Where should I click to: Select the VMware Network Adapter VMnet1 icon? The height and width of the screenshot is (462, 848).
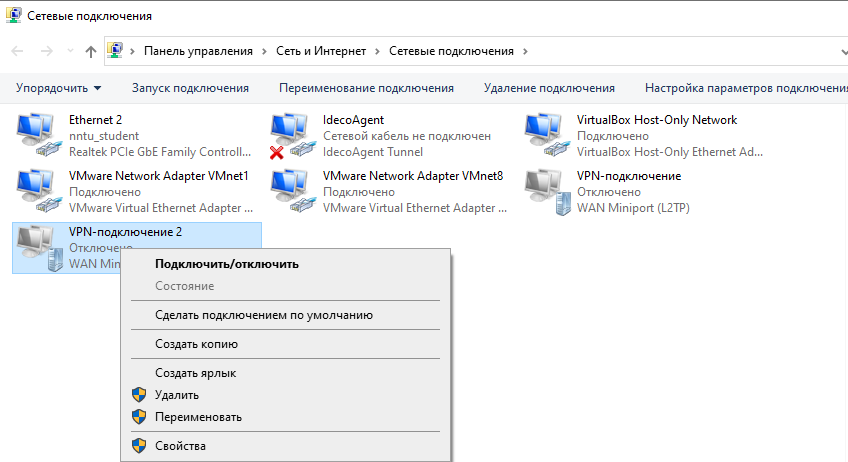point(39,190)
